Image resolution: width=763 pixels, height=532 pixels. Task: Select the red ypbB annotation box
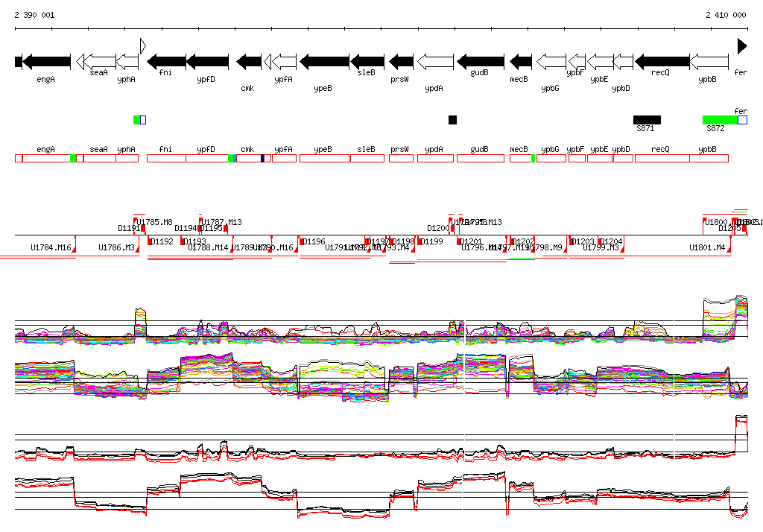(709, 158)
